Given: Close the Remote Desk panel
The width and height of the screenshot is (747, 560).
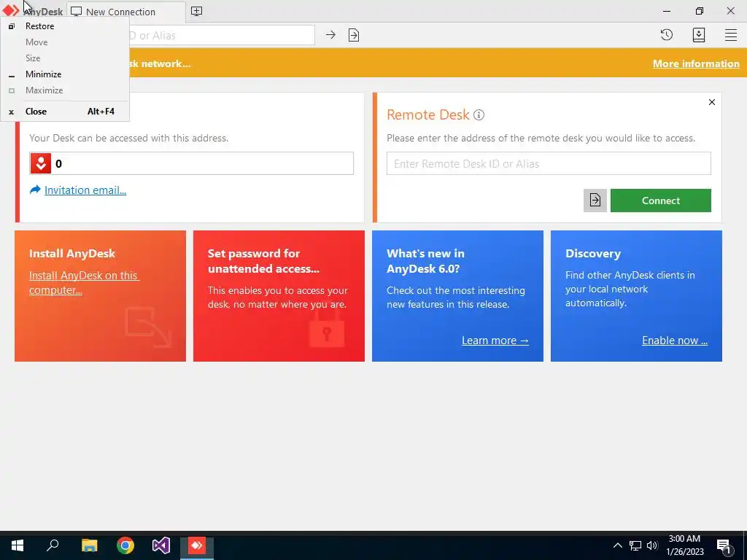Looking at the screenshot, I should [x=712, y=102].
